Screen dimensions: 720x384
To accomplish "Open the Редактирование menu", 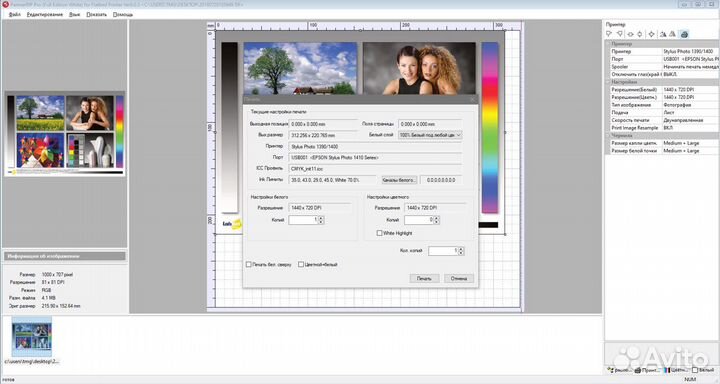I will pyautogui.click(x=45, y=14).
